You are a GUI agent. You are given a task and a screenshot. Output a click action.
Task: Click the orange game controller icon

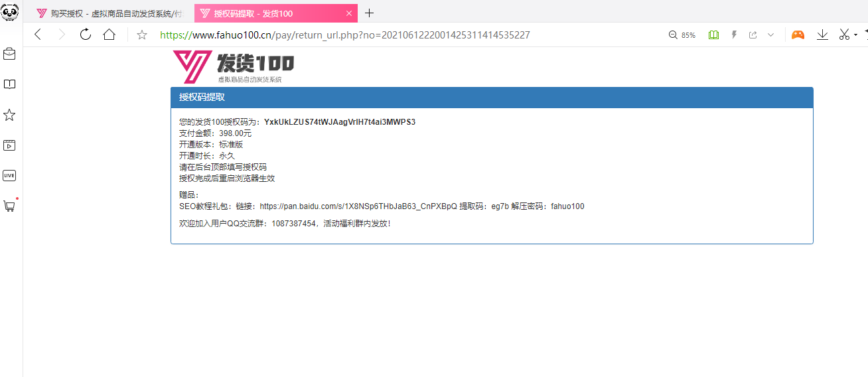coord(798,35)
